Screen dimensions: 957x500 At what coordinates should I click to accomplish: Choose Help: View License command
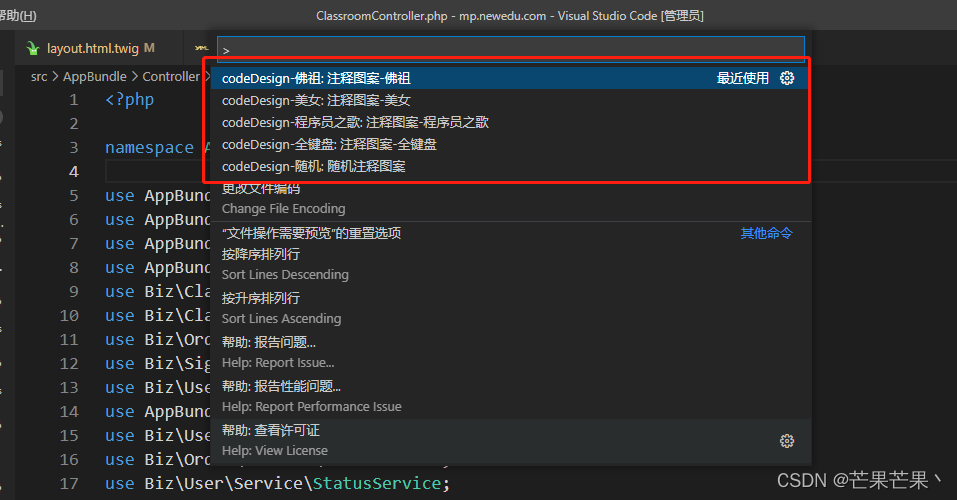(x=510, y=441)
